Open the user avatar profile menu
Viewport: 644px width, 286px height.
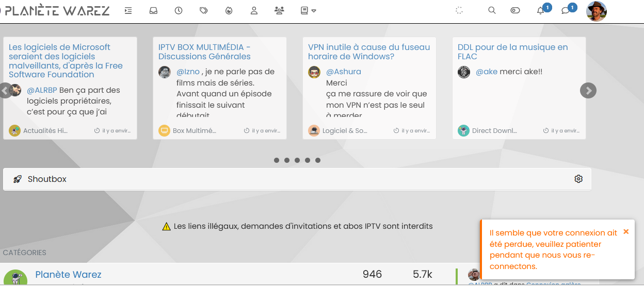pyautogui.click(x=597, y=11)
